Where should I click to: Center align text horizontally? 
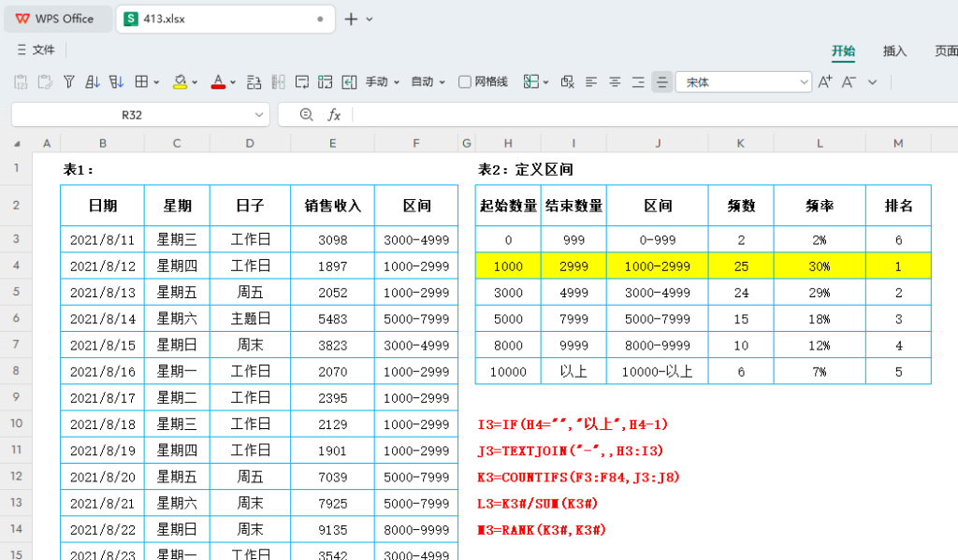pyautogui.click(x=615, y=82)
